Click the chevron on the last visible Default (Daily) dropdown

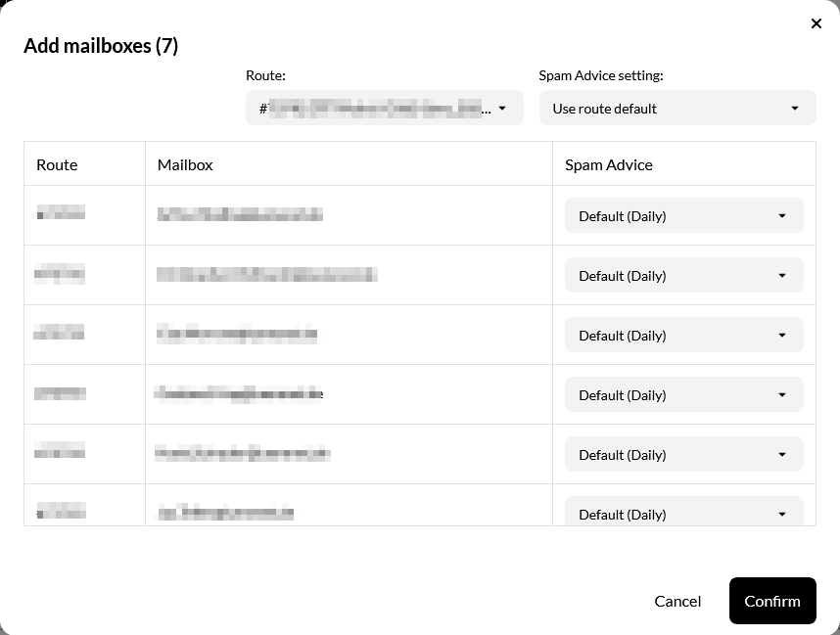tap(781, 513)
